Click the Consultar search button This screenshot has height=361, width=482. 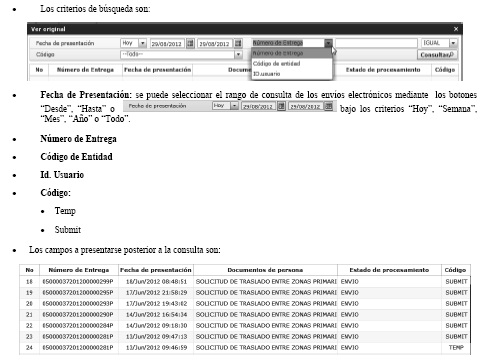pos(437,55)
